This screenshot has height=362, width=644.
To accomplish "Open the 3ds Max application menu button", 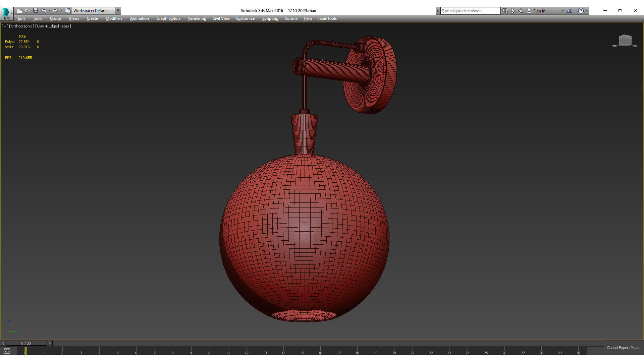I will pos(7,13).
